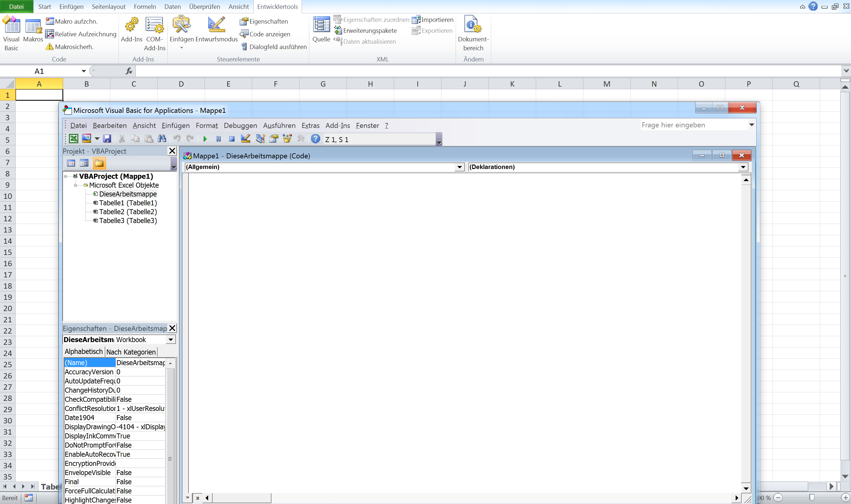Open the (Allgemein) object dropdown

[x=460, y=167]
